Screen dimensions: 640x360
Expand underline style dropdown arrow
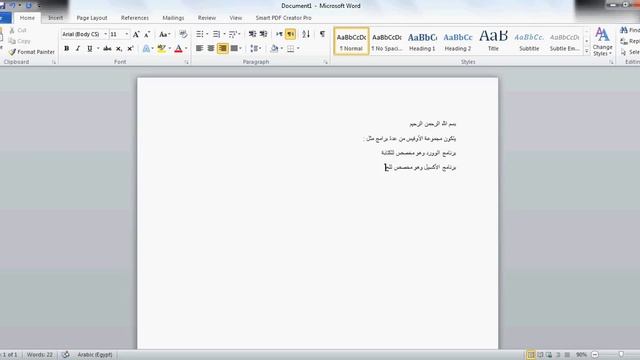pos(98,49)
